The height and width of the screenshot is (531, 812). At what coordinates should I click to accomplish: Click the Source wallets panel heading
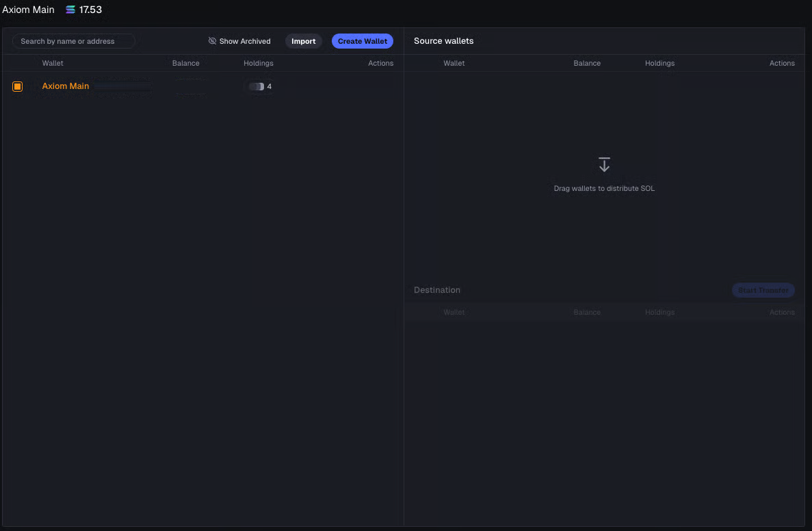[443, 41]
